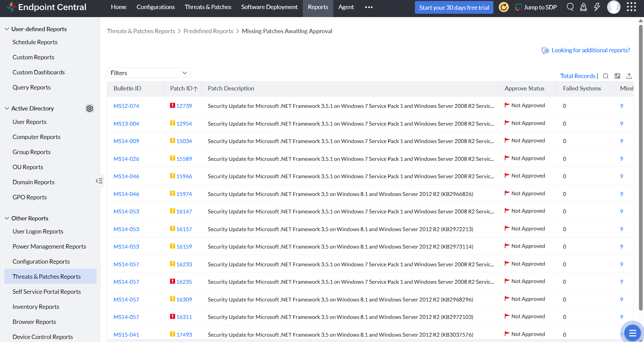Viewport: 644px width, 342px height.
Task: Click Jump to SDP link
Action: click(540, 7)
